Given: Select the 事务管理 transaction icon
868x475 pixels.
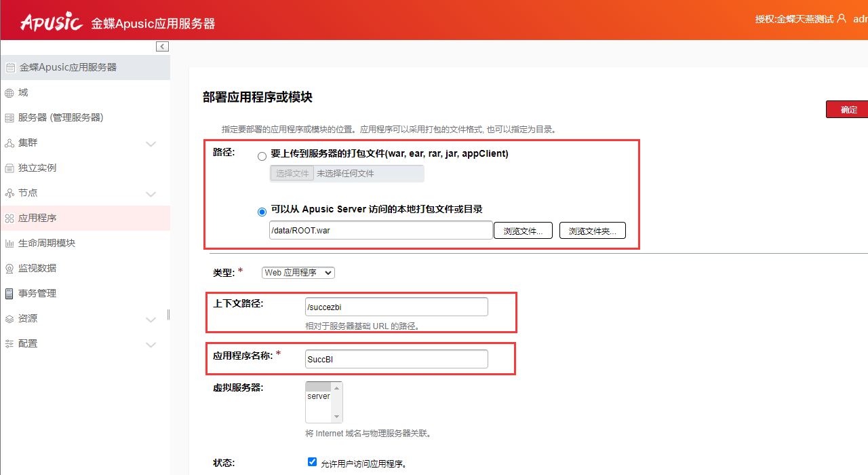Looking at the screenshot, I should [x=9, y=293].
